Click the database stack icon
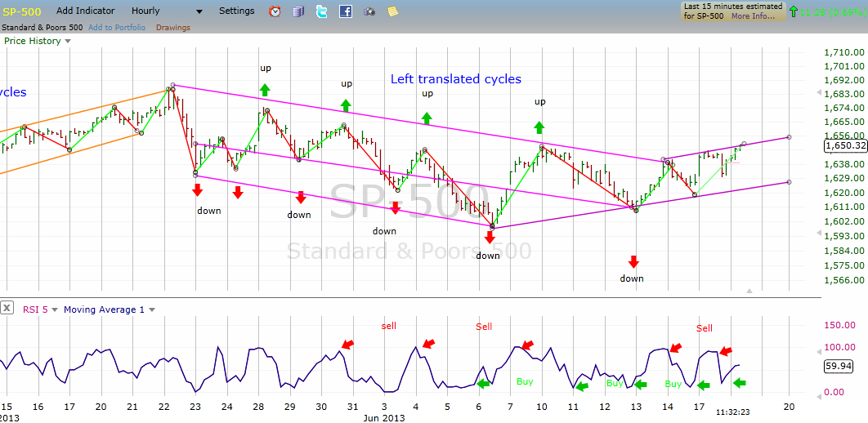Viewport: 868px width, 423px height. (298, 11)
